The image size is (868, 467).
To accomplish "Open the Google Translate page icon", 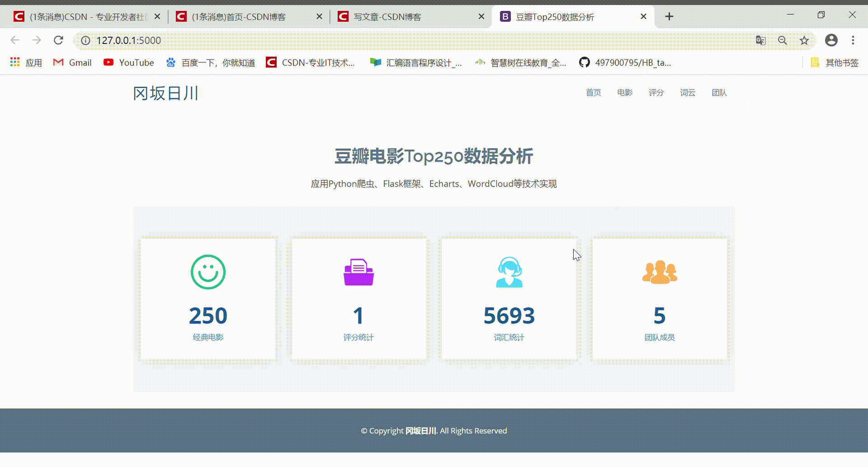I will click(x=761, y=40).
